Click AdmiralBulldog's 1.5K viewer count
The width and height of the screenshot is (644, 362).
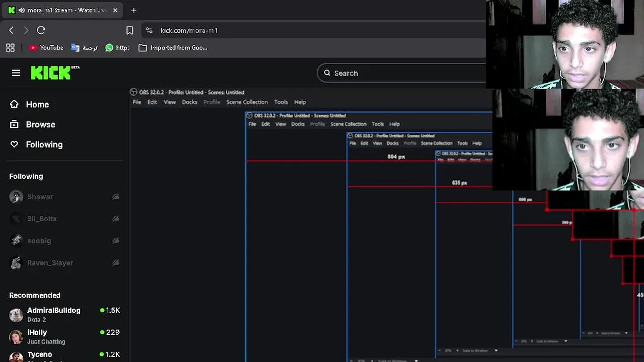tap(110, 311)
